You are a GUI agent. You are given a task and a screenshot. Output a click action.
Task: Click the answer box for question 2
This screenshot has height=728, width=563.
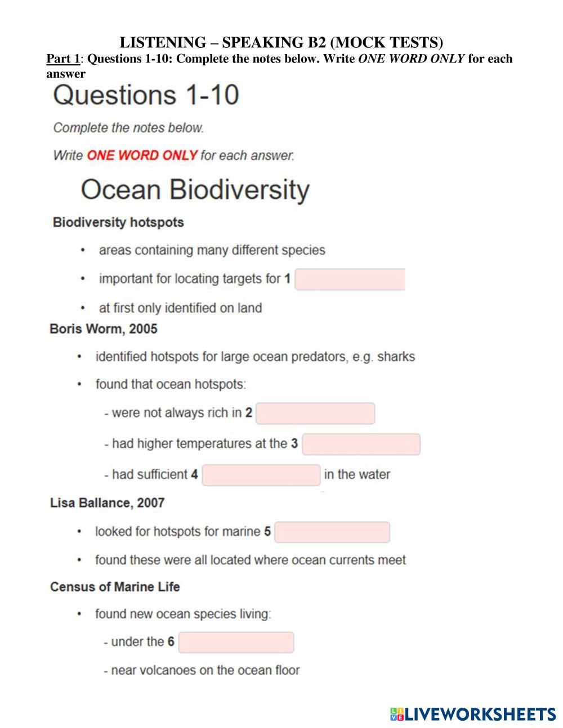coord(315,414)
